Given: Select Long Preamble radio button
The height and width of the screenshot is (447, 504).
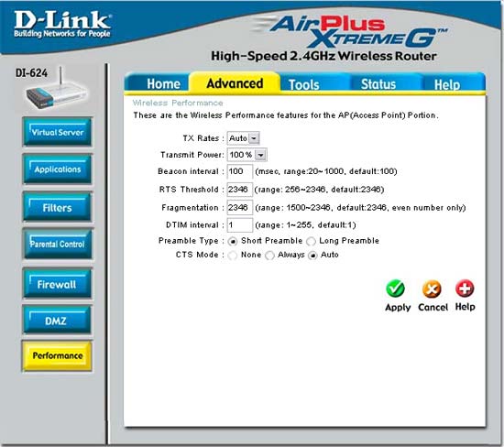Looking at the screenshot, I should 311,241.
